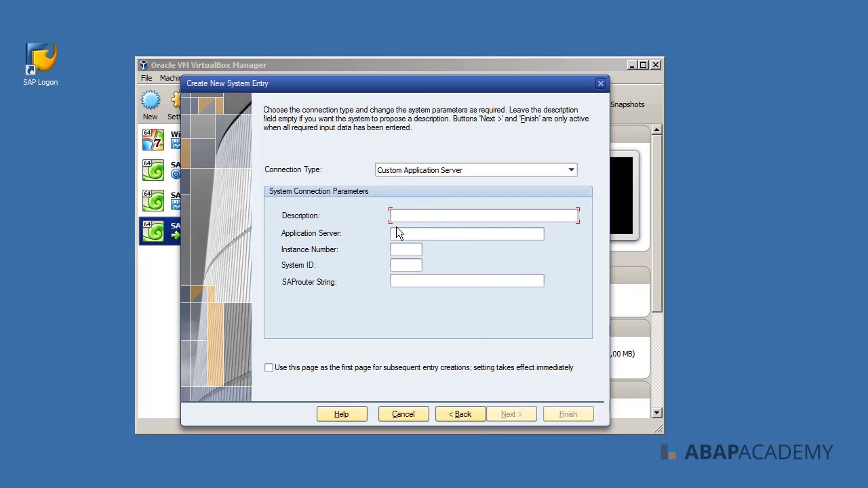Viewport: 868px width, 488px height.
Task: Select the highlighted running SUSE VM icon
Action: pos(153,230)
